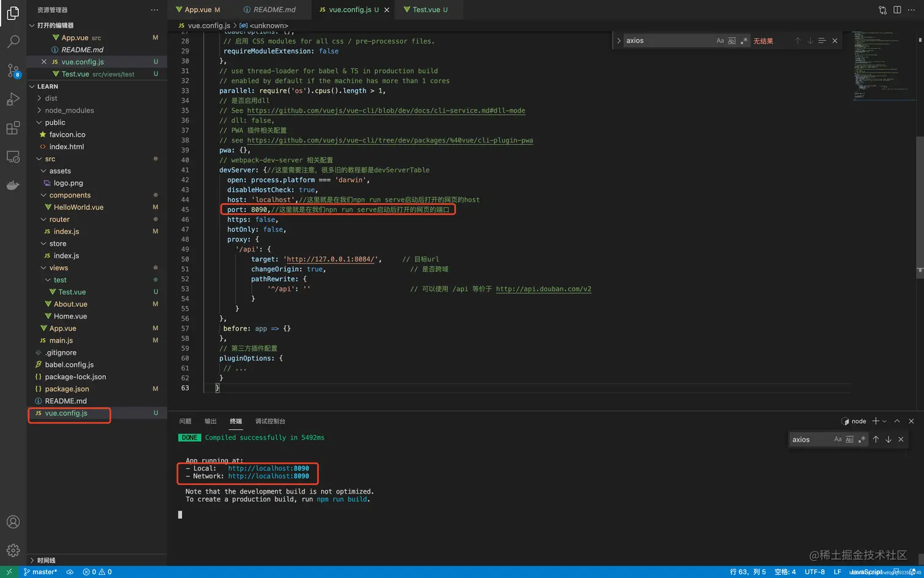Click publish to cloud sync icon
This screenshot has width=924, height=578.
[70, 572]
